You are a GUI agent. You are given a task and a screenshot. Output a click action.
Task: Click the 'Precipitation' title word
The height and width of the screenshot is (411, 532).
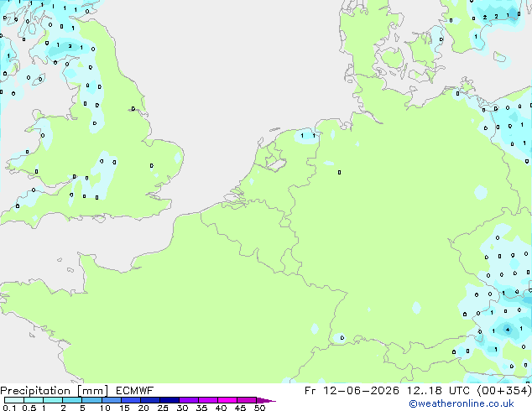35,391
